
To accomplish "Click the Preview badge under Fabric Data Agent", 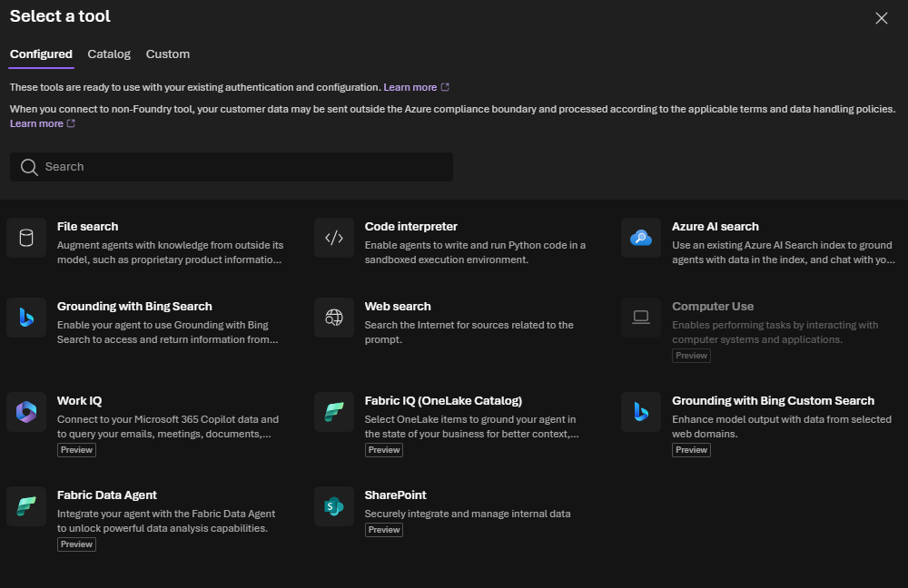I will (76, 544).
